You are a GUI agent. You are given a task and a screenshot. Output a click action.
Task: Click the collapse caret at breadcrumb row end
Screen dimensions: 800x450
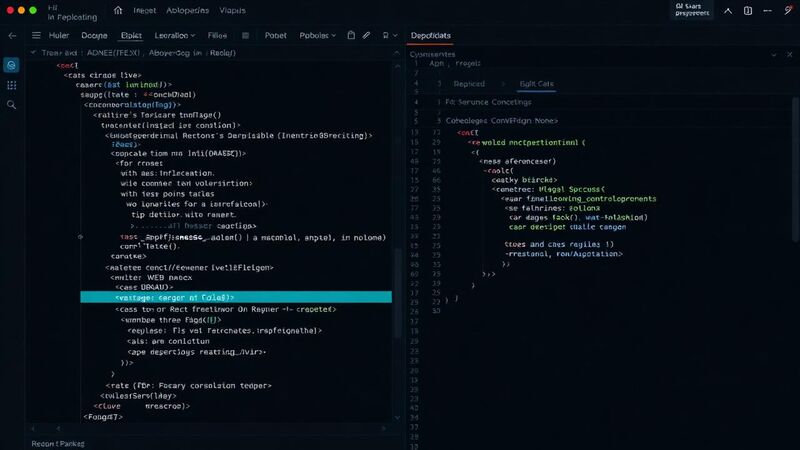[396, 53]
